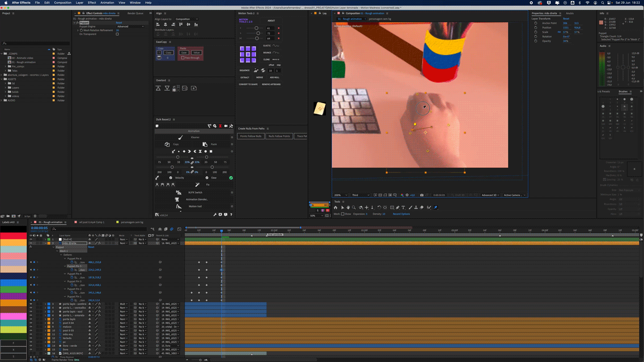The height and width of the screenshot is (362, 644).
Task: Open the Third resolution dropdown
Action: [x=360, y=195]
